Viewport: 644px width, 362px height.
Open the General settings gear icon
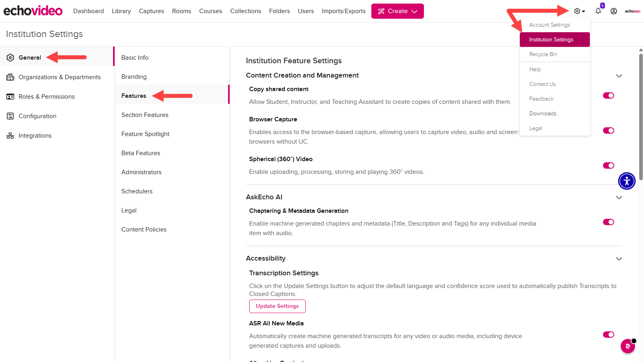[x=10, y=57]
